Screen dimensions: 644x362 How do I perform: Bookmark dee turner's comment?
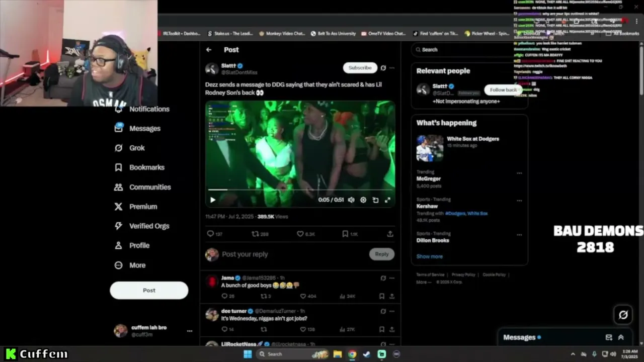[x=382, y=330]
